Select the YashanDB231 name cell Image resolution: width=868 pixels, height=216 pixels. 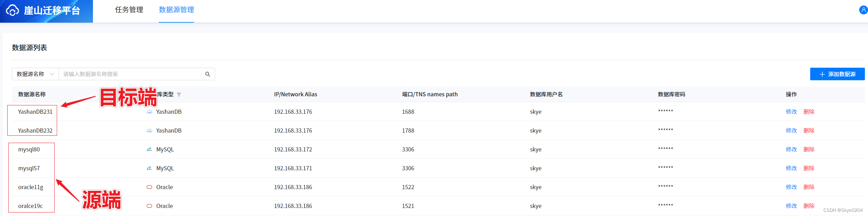pyautogui.click(x=35, y=112)
